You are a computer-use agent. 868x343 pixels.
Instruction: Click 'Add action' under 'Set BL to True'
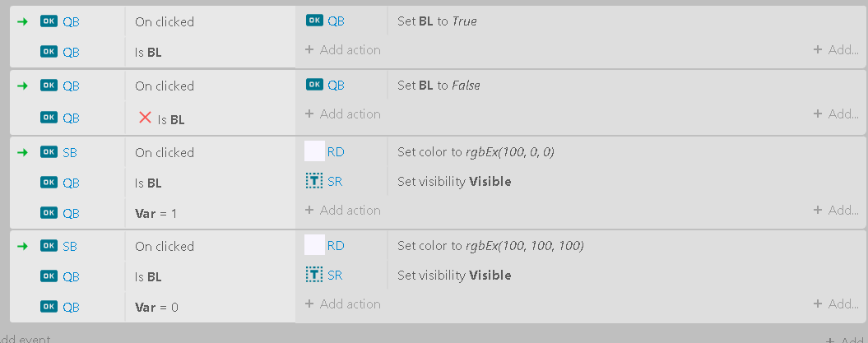(343, 50)
